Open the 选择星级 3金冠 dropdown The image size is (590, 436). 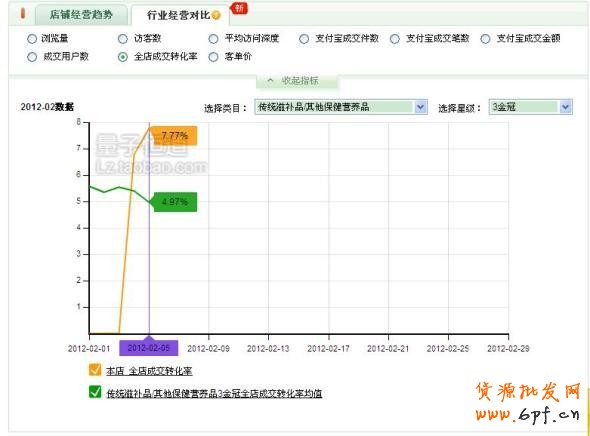531,107
